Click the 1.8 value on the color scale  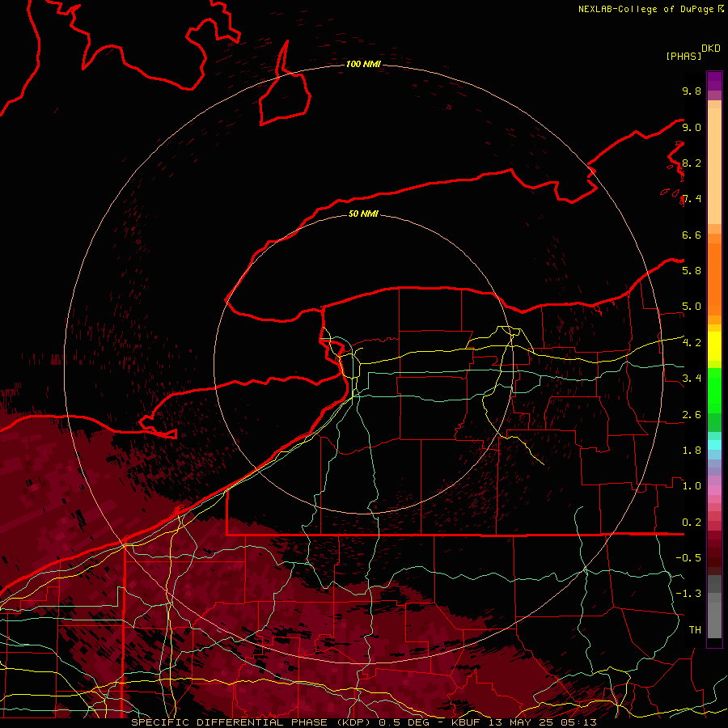(x=692, y=450)
